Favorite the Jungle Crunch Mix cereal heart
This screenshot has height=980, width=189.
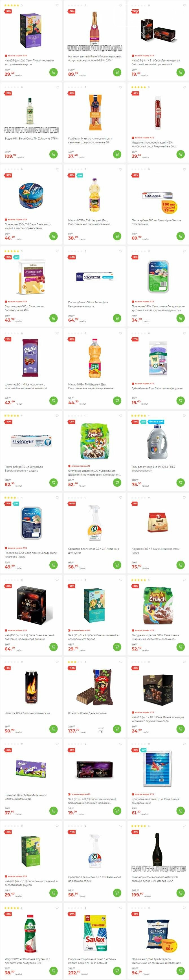coord(120,415)
